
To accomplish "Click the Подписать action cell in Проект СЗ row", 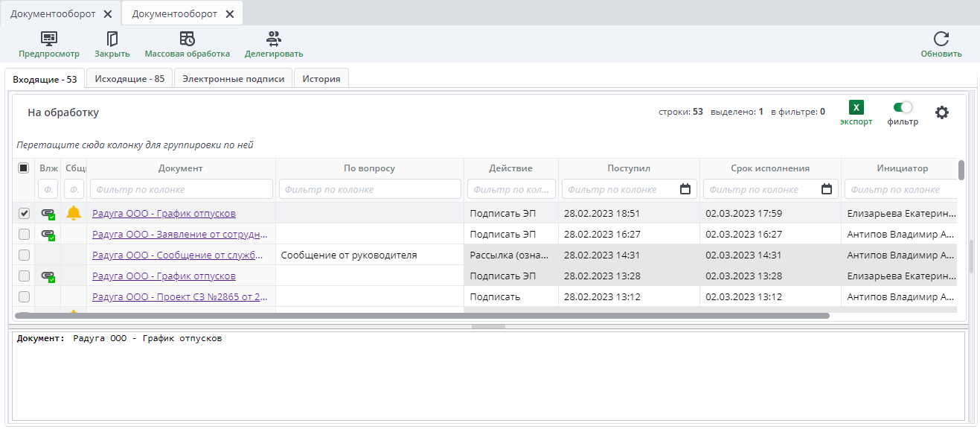I will tap(511, 297).
